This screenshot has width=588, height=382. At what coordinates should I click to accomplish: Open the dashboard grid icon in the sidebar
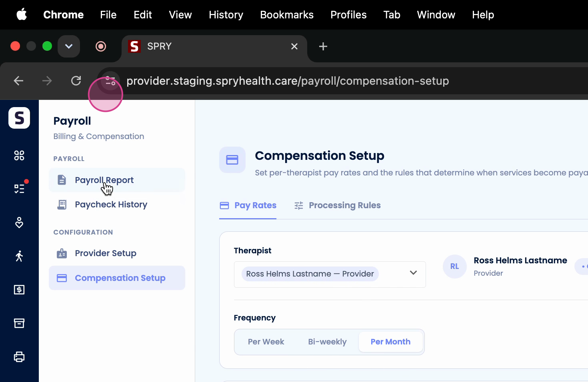click(19, 155)
